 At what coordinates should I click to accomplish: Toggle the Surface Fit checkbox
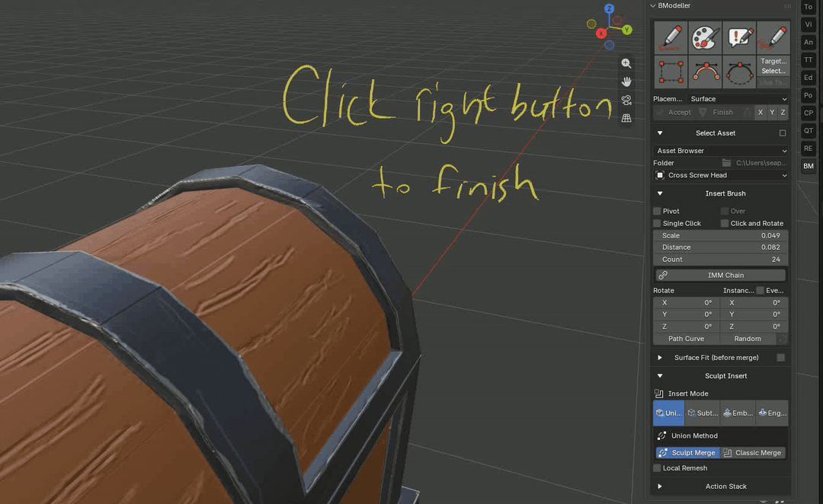click(x=781, y=358)
